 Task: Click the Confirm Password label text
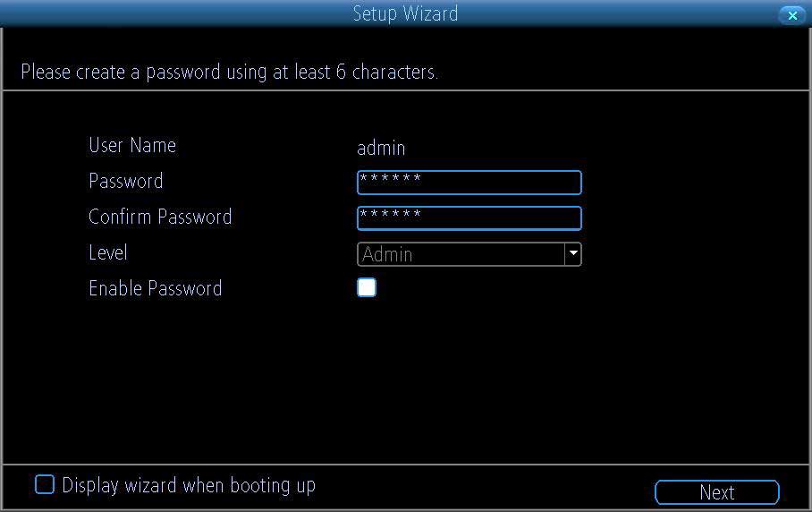point(160,217)
